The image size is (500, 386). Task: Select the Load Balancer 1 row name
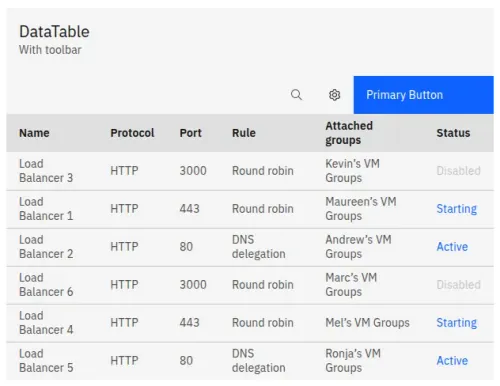coord(46,209)
